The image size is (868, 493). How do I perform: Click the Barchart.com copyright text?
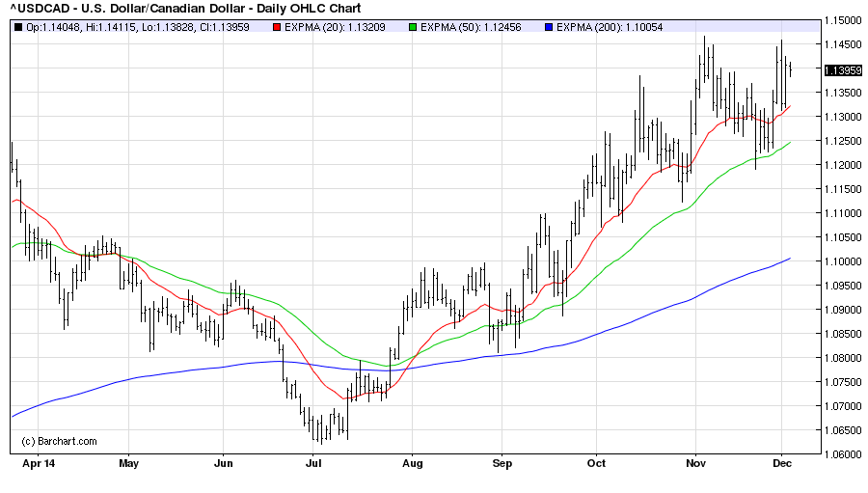point(60,441)
